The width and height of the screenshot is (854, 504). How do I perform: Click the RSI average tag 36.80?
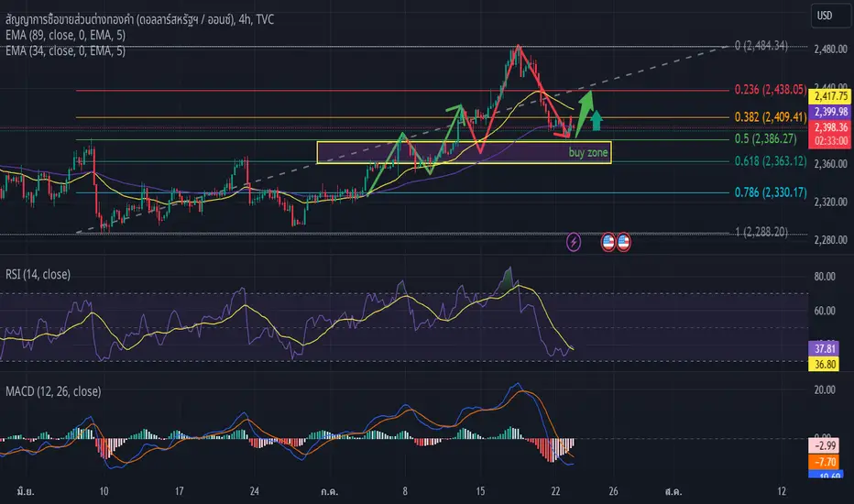[825, 364]
